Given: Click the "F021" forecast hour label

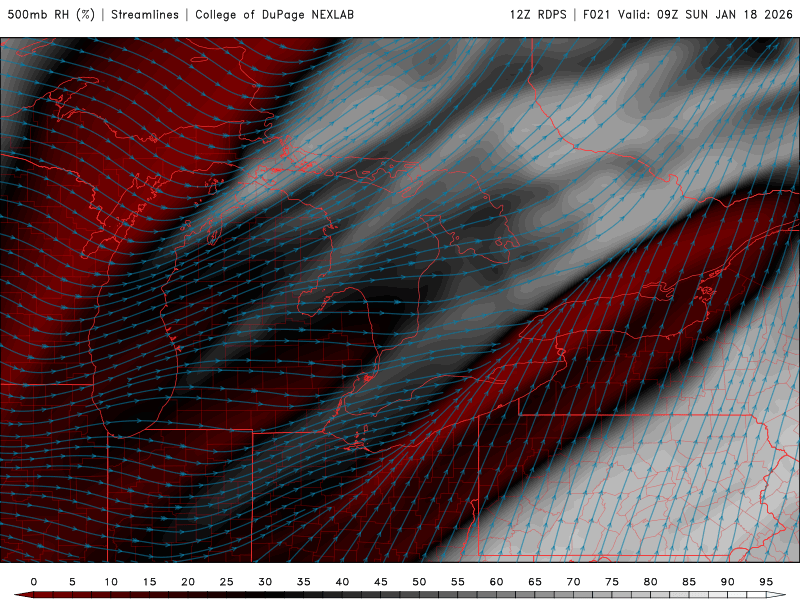Looking at the screenshot, I should (x=596, y=14).
